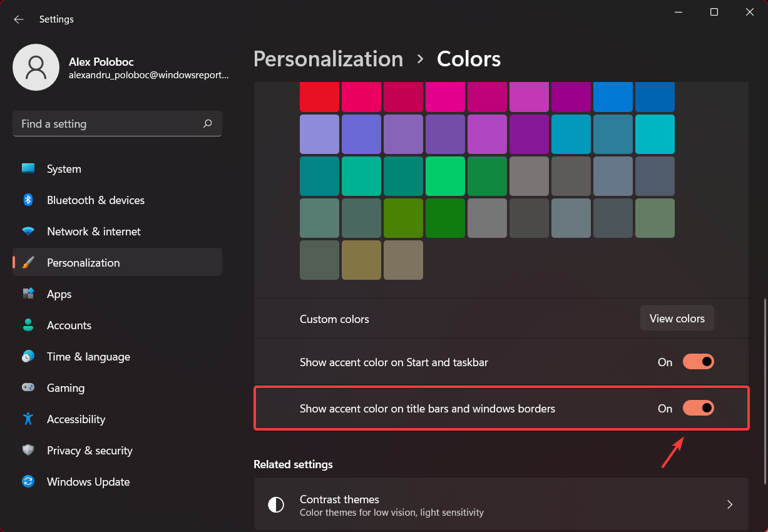Click the Windows Update sync icon
The image size is (768, 532).
[x=28, y=482]
